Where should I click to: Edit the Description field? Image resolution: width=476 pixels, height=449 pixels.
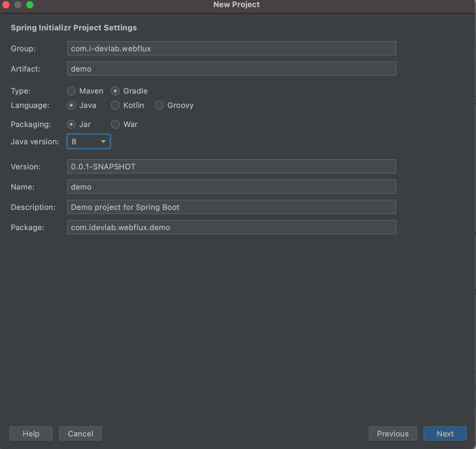click(x=231, y=207)
